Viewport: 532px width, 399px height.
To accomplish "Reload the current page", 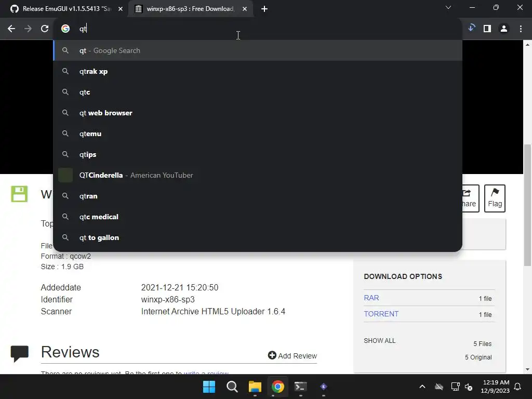I will (x=45, y=29).
